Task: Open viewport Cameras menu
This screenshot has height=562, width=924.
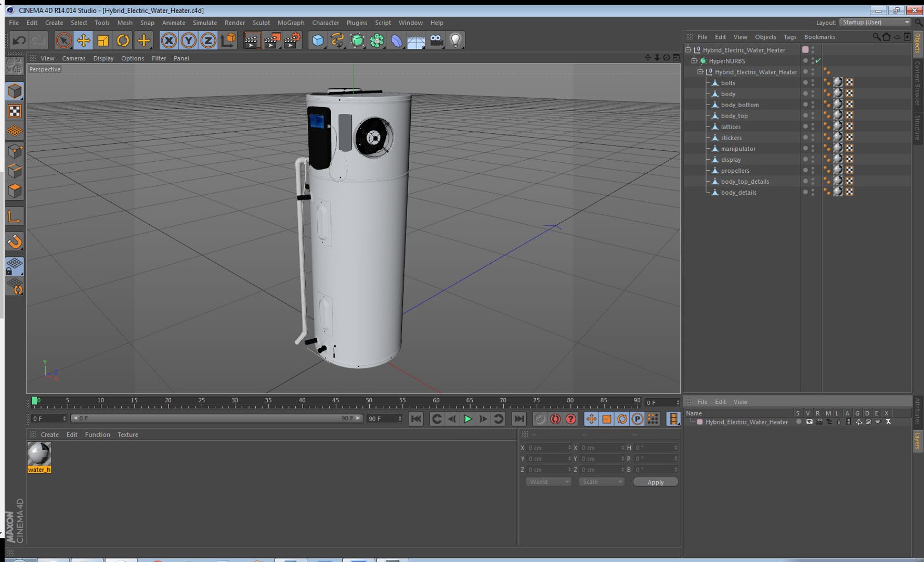Action: pyautogui.click(x=74, y=58)
